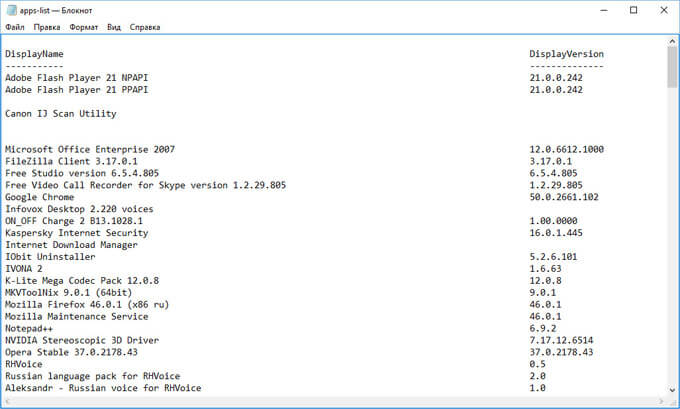The image size is (680, 409).
Task: Open the Правка menu
Action: [x=47, y=28]
